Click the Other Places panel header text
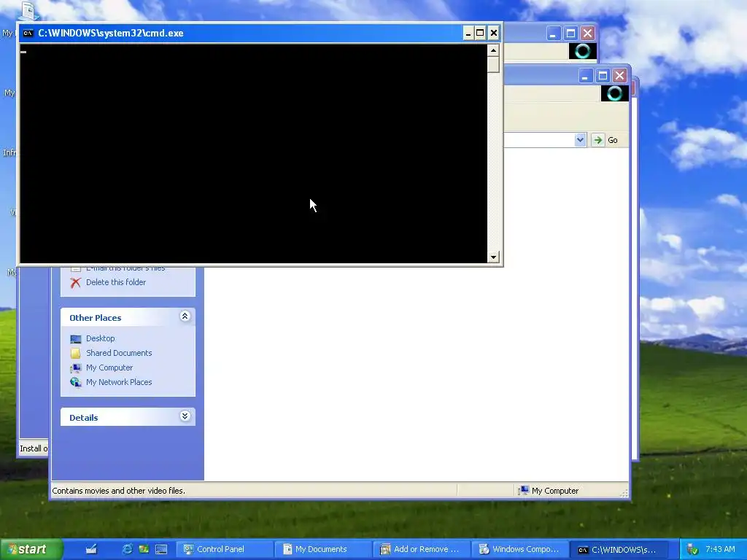This screenshot has width=747, height=560. tap(96, 318)
